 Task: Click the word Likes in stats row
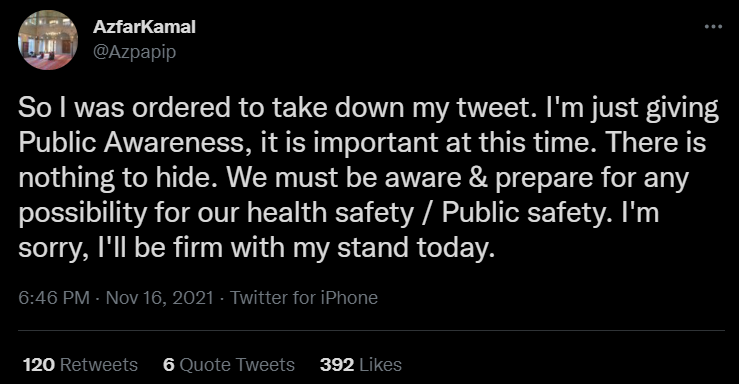pyautogui.click(x=380, y=365)
